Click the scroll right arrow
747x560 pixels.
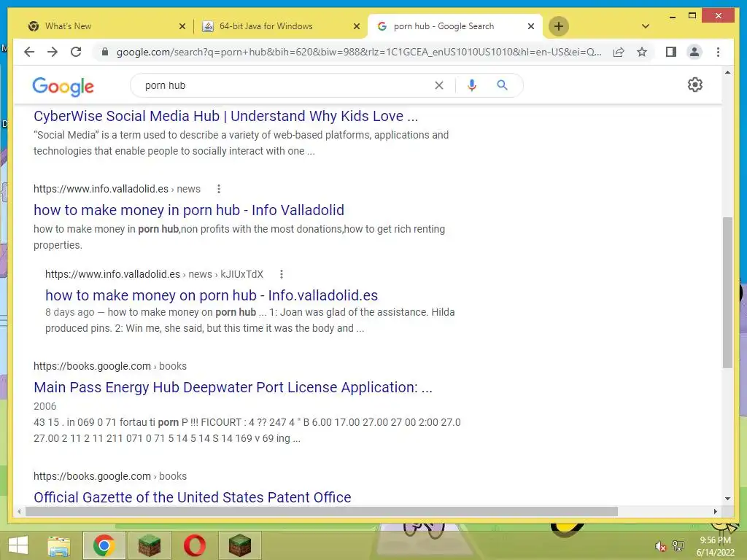[715, 511]
